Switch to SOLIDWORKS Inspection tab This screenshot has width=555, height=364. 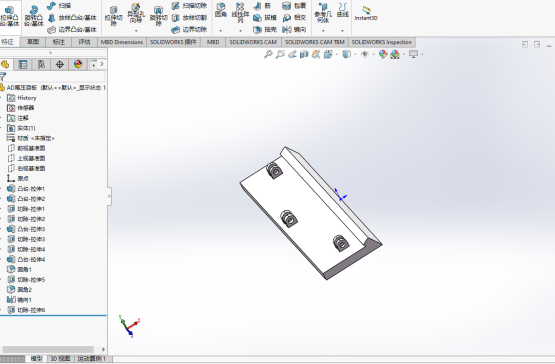382,42
